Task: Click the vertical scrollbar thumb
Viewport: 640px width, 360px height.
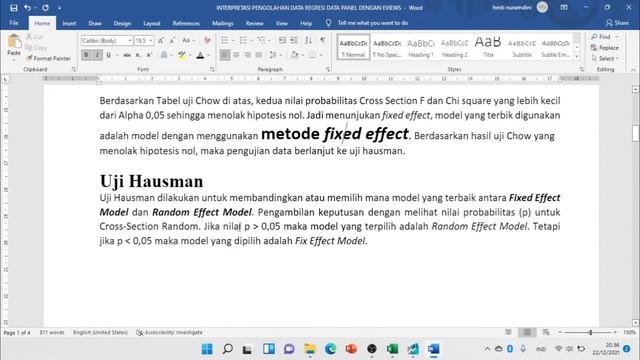Action: click(x=635, y=133)
